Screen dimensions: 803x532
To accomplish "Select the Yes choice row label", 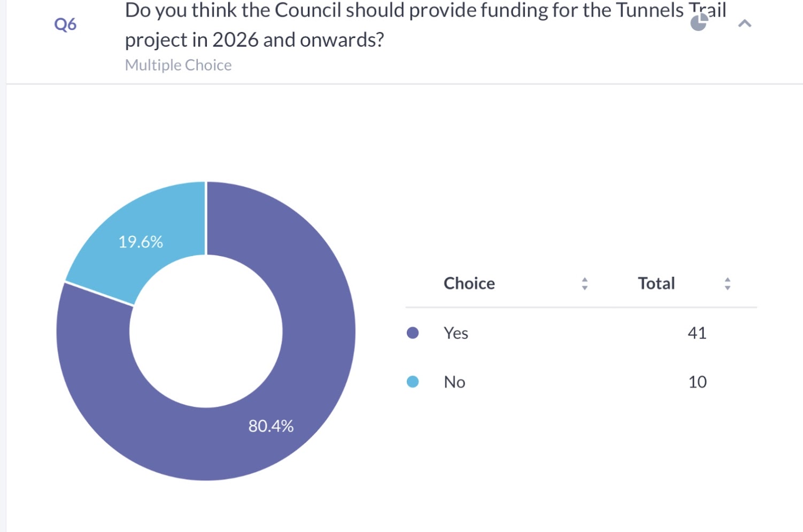I will (x=455, y=333).
